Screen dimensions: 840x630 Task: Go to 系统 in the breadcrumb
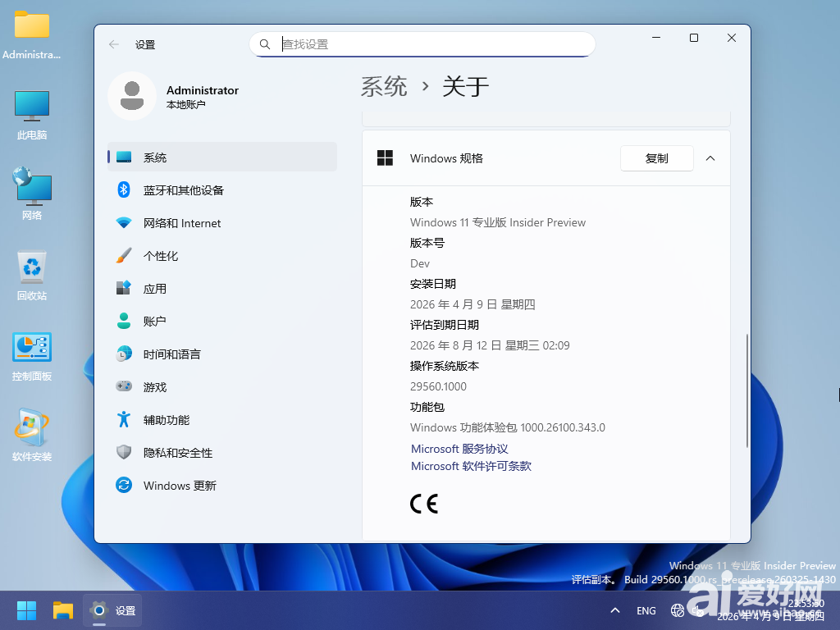tap(384, 86)
